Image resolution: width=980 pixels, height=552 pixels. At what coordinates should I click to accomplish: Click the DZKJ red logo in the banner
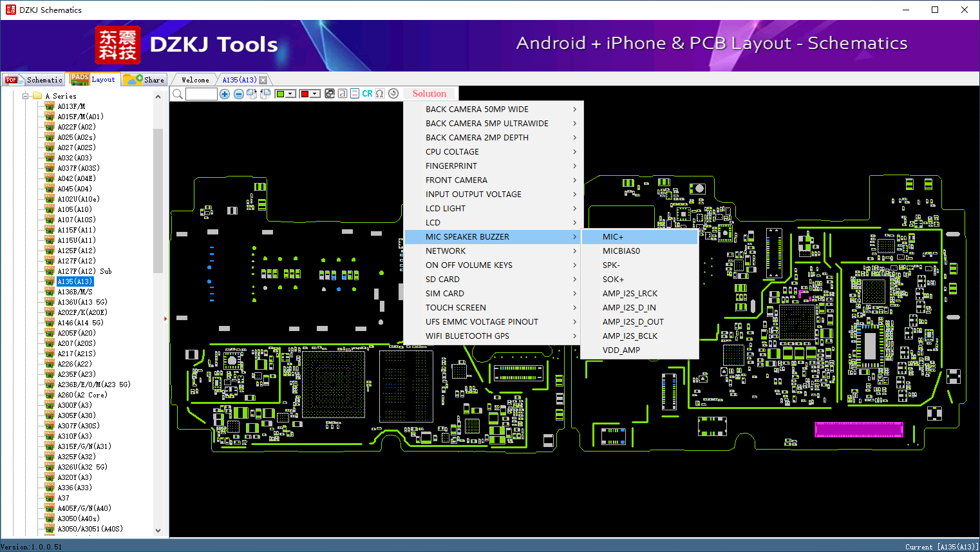117,45
